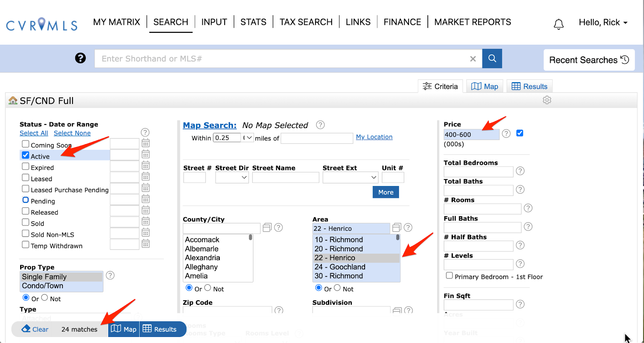Screen dimensions: 644x343
Task: Clear the shorthand search box with X
Action: [x=473, y=59]
